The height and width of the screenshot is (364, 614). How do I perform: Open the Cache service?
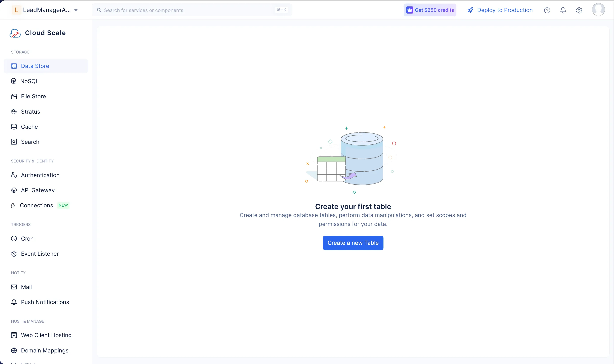(x=29, y=127)
